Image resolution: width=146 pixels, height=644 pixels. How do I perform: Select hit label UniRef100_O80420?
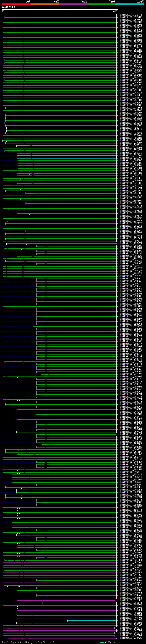[131, 27]
